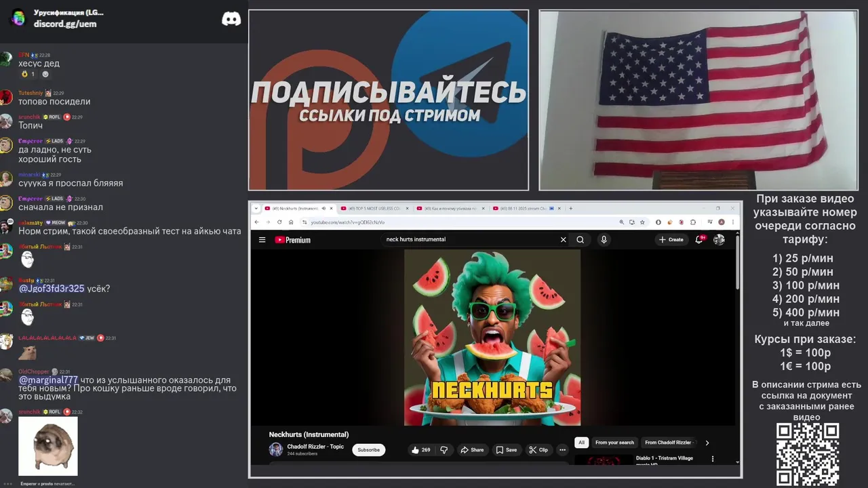Click the message 'сначала не признал'

[x=60, y=207]
